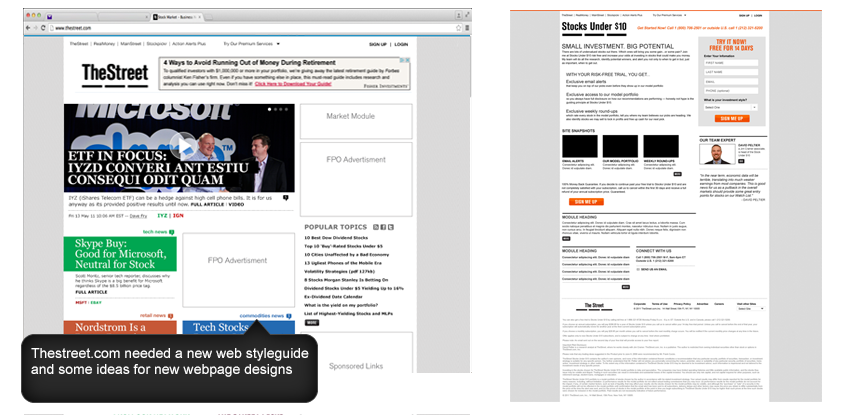The width and height of the screenshot is (850, 415).
Task: Click the Market Module placeholder box
Action: pyautogui.click(x=356, y=121)
